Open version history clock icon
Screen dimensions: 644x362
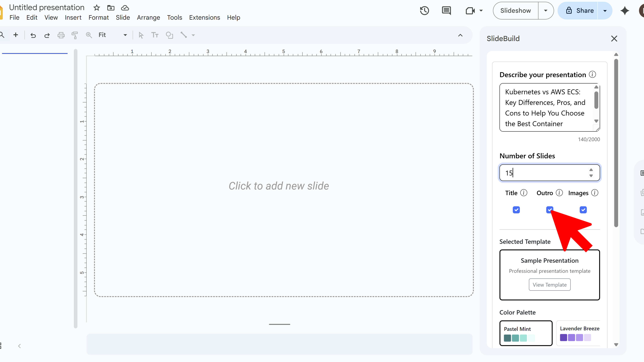pos(424,11)
